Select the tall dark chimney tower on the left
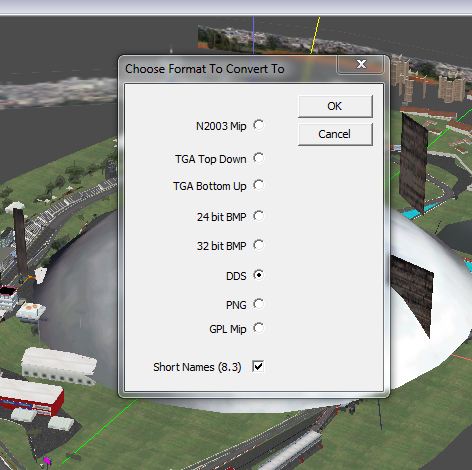This screenshot has height=470, width=472. (20, 244)
